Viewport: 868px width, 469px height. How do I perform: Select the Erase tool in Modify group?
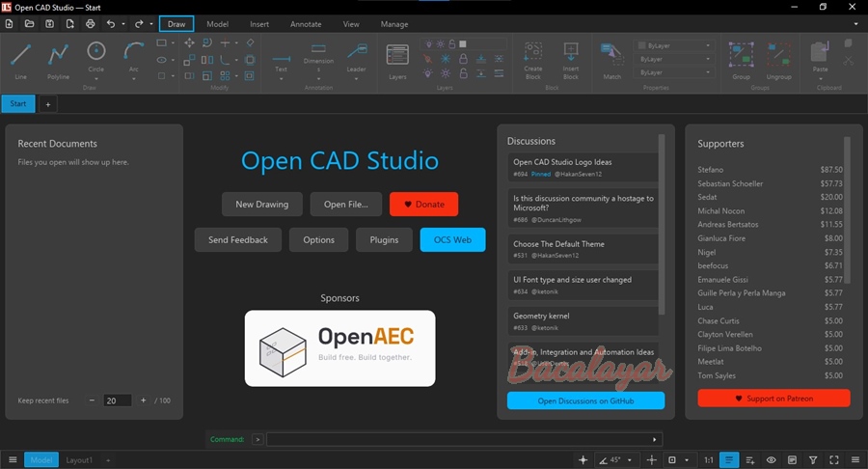point(250,42)
